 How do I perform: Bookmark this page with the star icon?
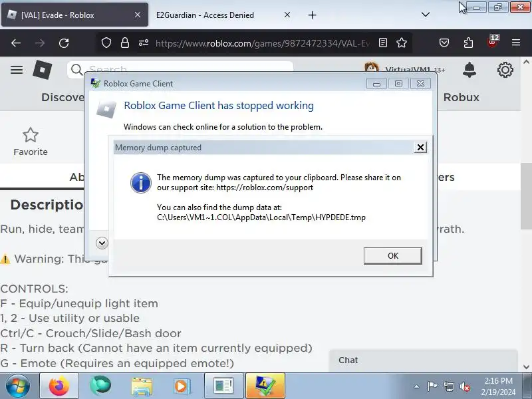pyautogui.click(x=402, y=43)
